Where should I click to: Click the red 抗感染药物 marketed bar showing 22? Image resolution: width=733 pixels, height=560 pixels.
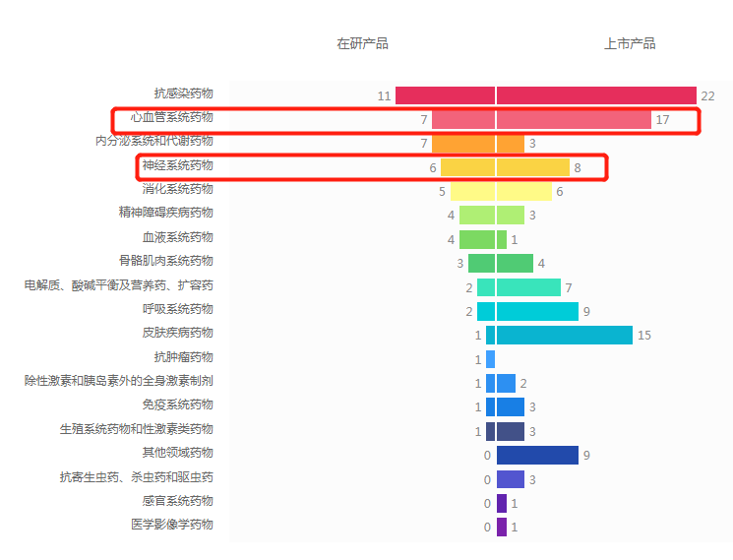click(596, 95)
